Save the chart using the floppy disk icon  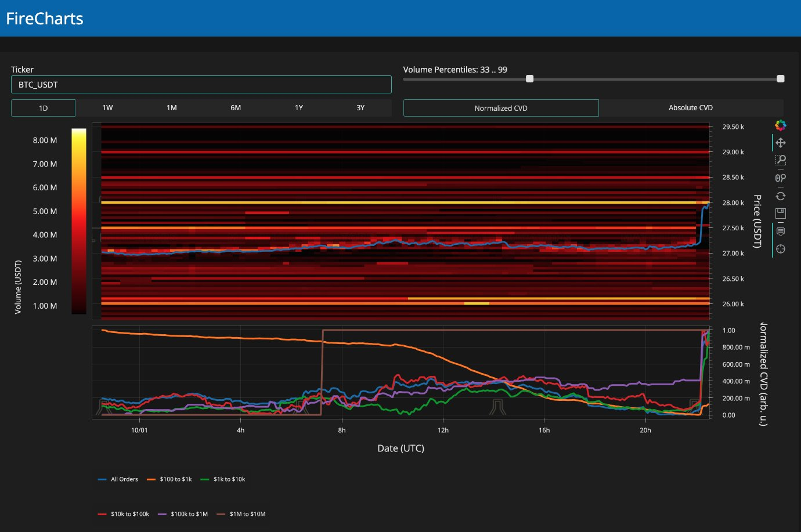click(781, 213)
